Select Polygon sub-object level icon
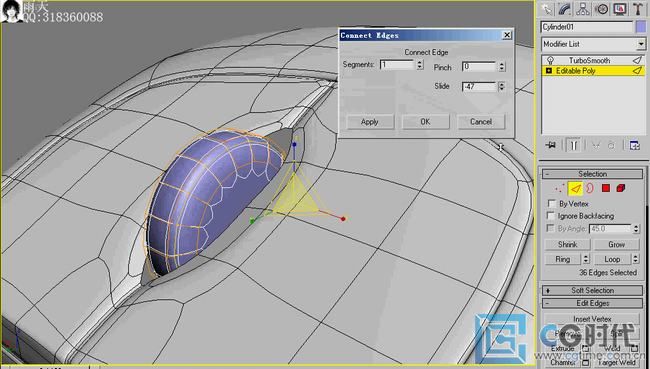The height and width of the screenshot is (369, 650). coord(606,189)
